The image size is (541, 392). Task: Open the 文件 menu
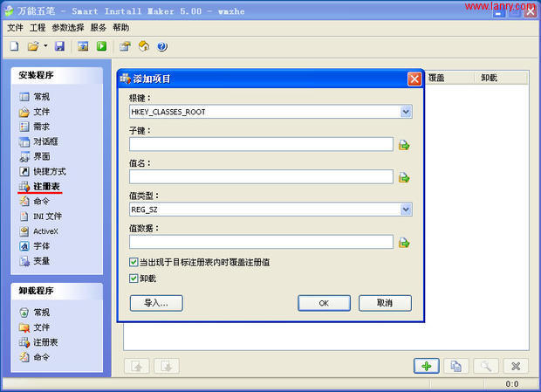click(15, 28)
